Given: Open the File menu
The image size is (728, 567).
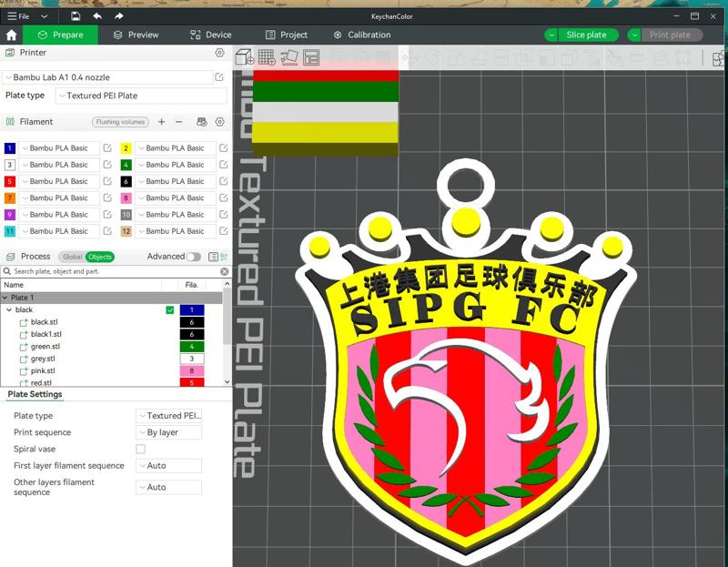Looking at the screenshot, I should pos(18,16).
